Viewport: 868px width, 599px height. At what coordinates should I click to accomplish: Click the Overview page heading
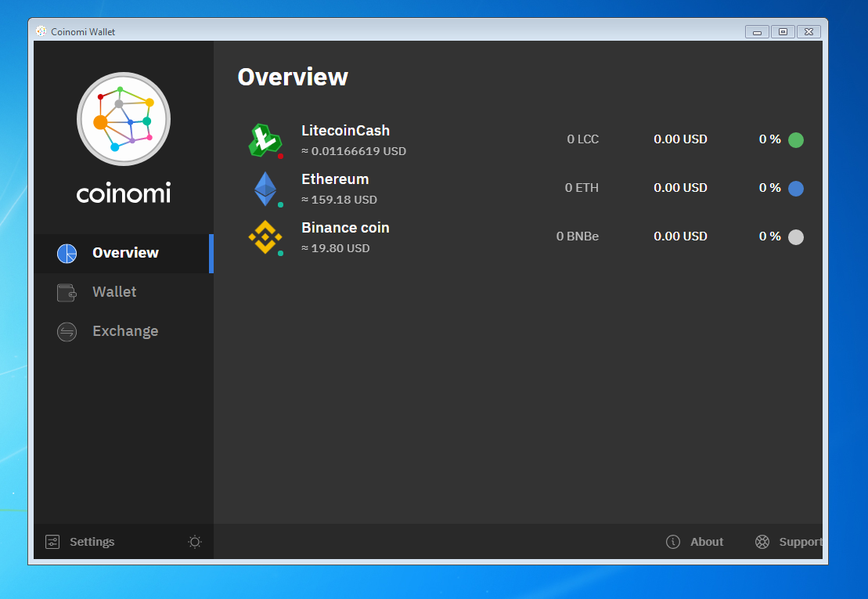[293, 77]
